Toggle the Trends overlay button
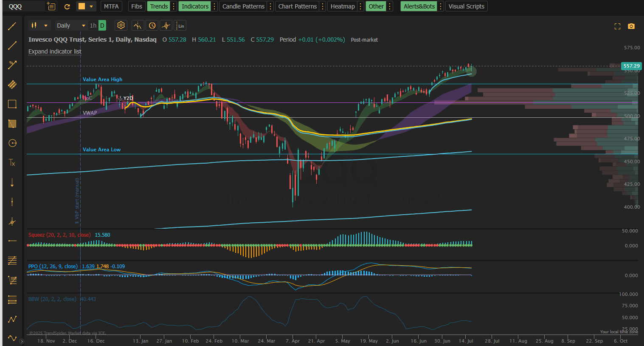Viewport: 644px width, 346px height. pos(159,6)
